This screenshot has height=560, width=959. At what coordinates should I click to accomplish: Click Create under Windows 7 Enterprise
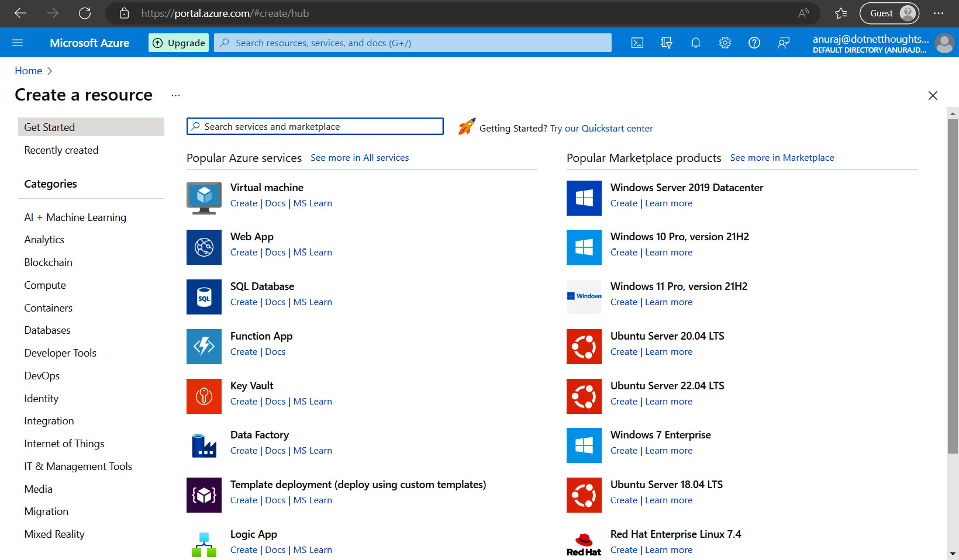coord(624,451)
